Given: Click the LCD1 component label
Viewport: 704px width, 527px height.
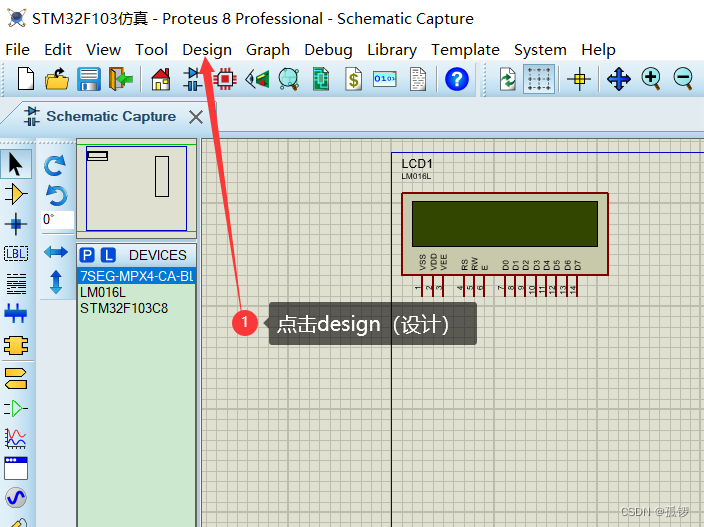Looking at the screenshot, I should pos(417,163).
